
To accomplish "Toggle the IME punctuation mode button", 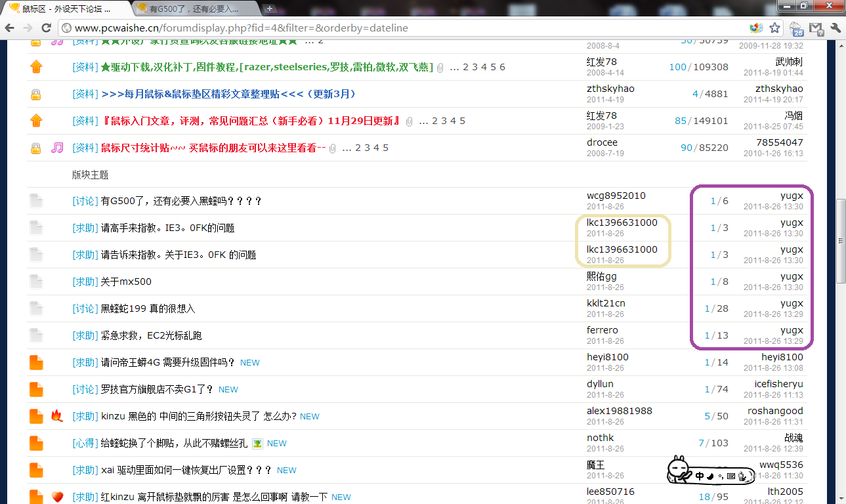I will coord(721,476).
